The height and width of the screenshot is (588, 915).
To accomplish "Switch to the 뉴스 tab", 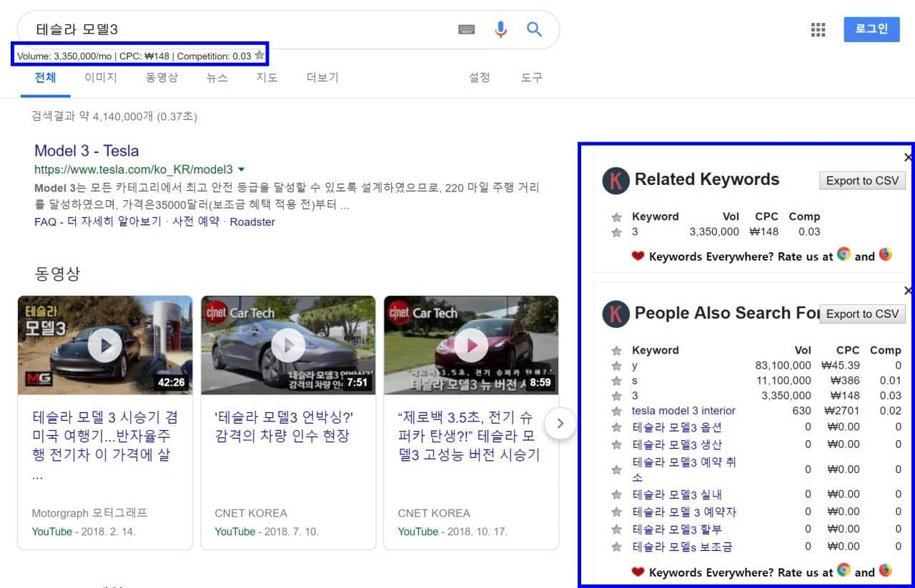I will pos(217,78).
